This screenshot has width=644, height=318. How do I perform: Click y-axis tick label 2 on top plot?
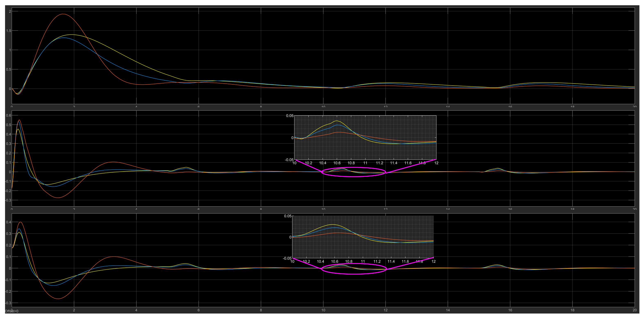point(10,11)
